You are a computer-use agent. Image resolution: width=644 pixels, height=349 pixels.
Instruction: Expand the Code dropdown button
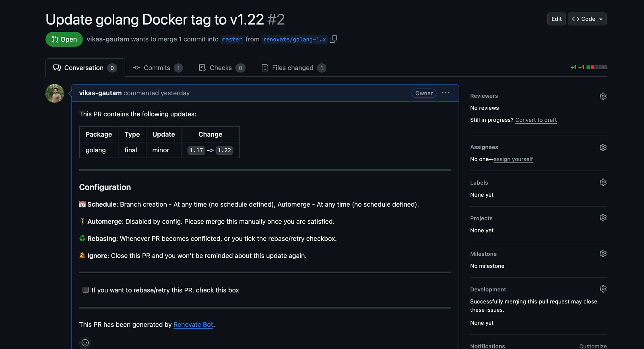pos(587,19)
